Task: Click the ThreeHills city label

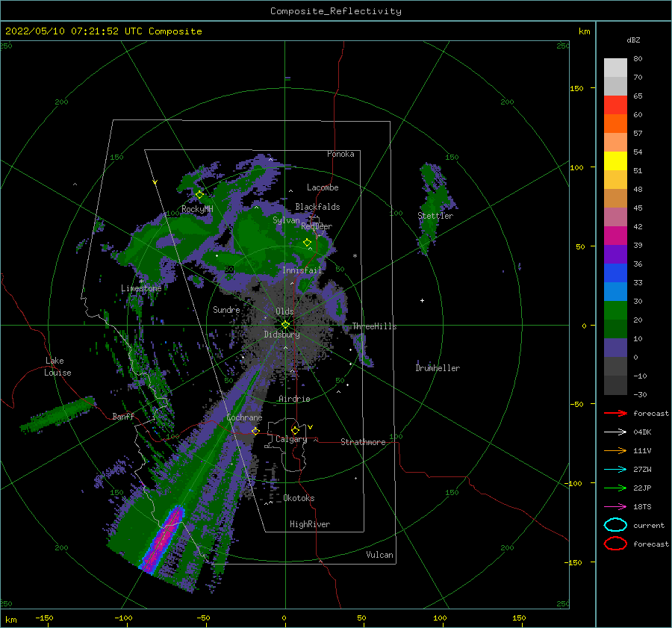Action: click(374, 326)
